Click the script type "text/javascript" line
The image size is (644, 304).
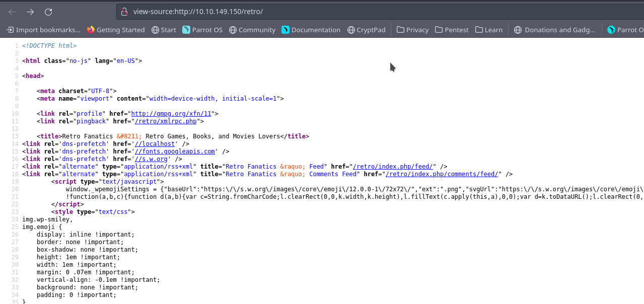click(108, 182)
